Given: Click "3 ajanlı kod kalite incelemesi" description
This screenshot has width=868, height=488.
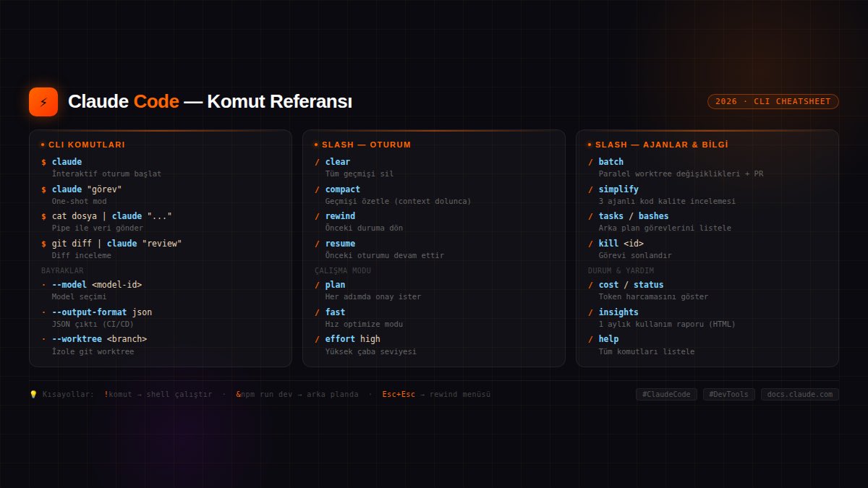Looking at the screenshot, I should (x=667, y=202).
